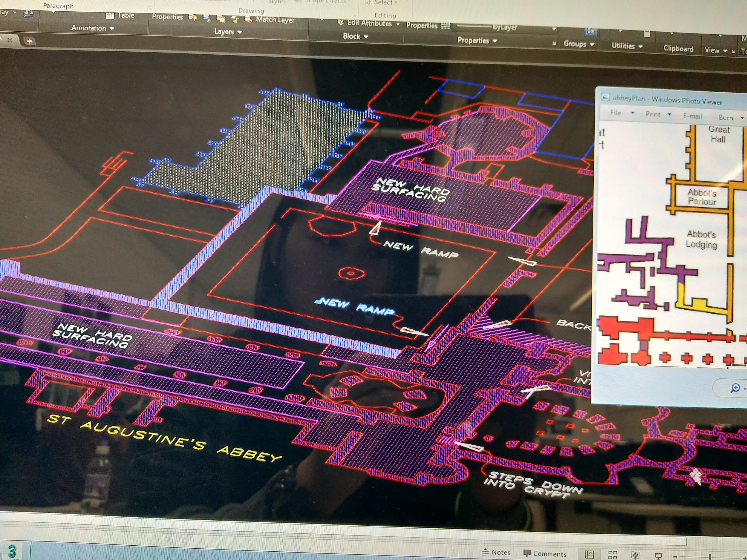The image size is (747, 560).
Task: Click the Clipboard panel label
Action: (678, 49)
